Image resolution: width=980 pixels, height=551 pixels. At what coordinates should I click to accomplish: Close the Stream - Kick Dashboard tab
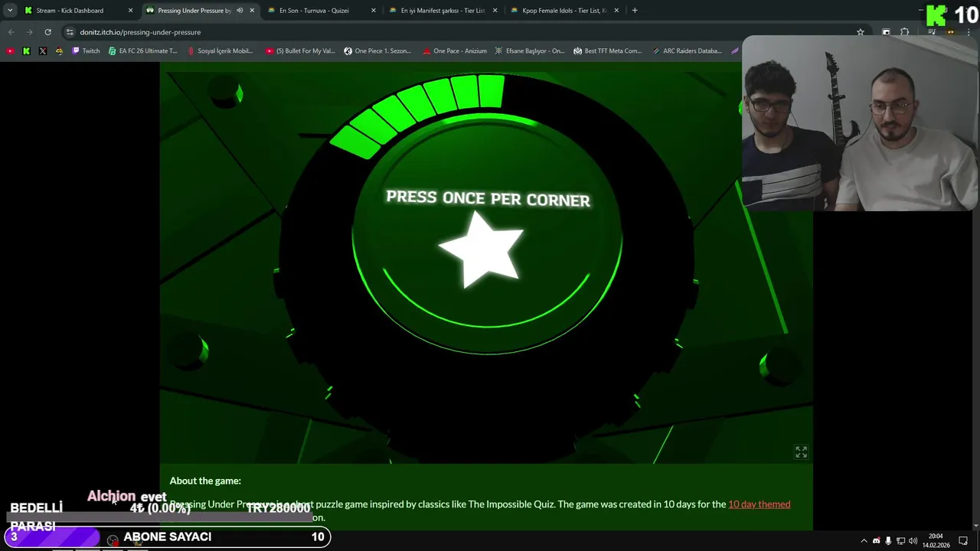tap(130, 11)
